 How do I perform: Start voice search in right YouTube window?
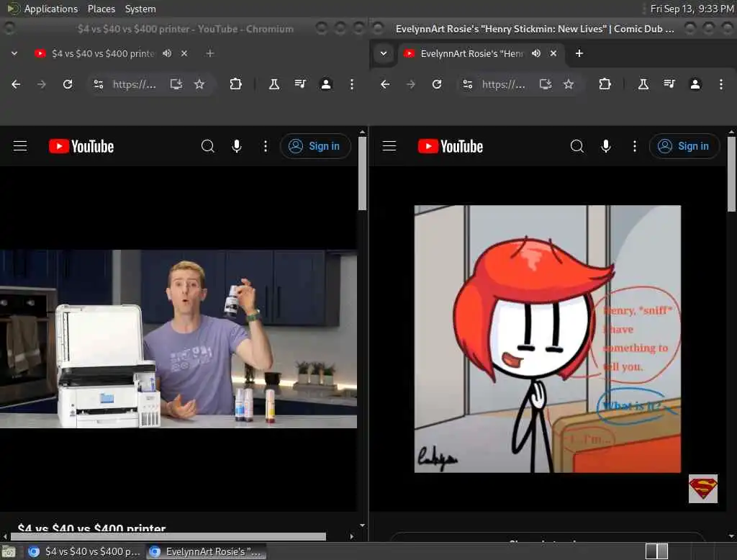pyautogui.click(x=606, y=146)
